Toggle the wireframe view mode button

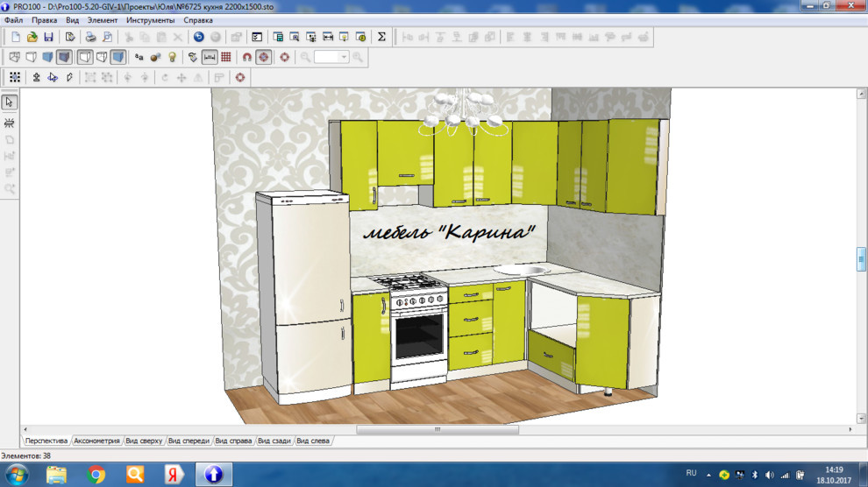click(x=14, y=57)
